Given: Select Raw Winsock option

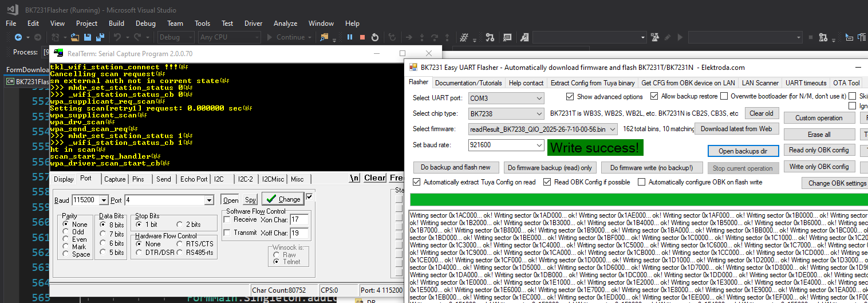Looking at the screenshot, I should [277, 254].
